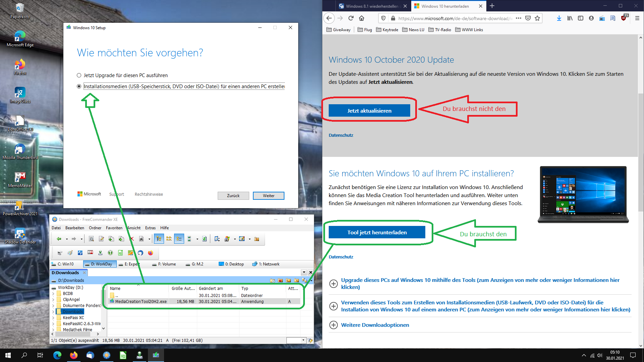Bookmark page with the star icon
Image resolution: width=644 pixels, height=362 pixels.
pyautogui.click(x=537, y=18)
